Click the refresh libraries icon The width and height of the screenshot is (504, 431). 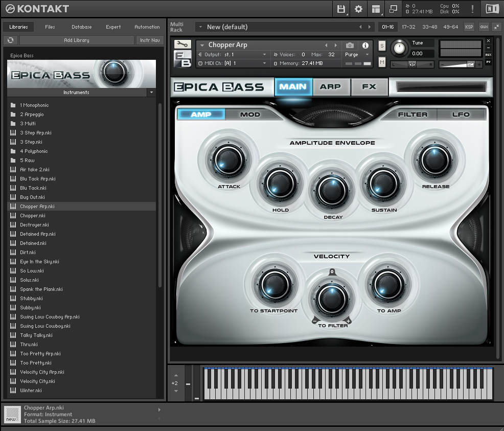coord(10,40)
